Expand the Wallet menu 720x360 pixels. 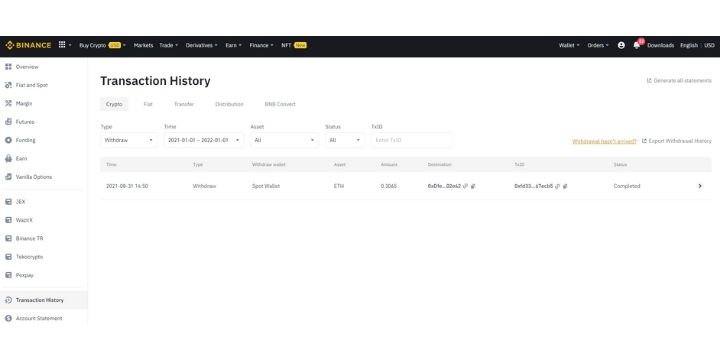[569, 45]
